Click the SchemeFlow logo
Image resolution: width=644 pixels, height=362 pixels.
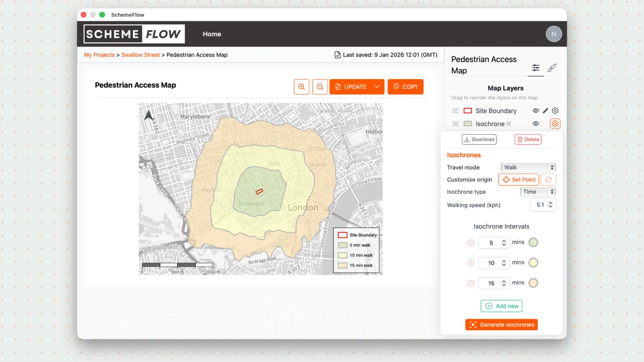[x=134, y=34]
